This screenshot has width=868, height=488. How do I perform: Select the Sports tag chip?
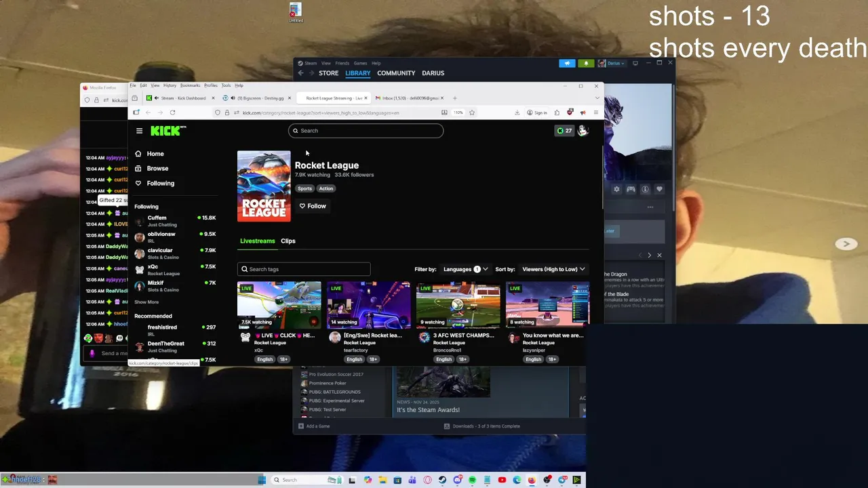click(x=304, y=188)
